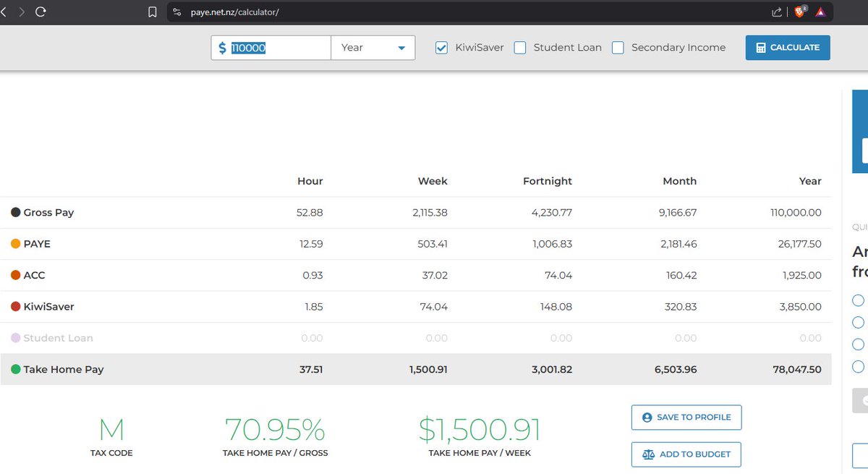Image resolution: width=868 pixels, height=474 pixels.
Task: Open site information icon in address bar
Action: click(176, 12)
